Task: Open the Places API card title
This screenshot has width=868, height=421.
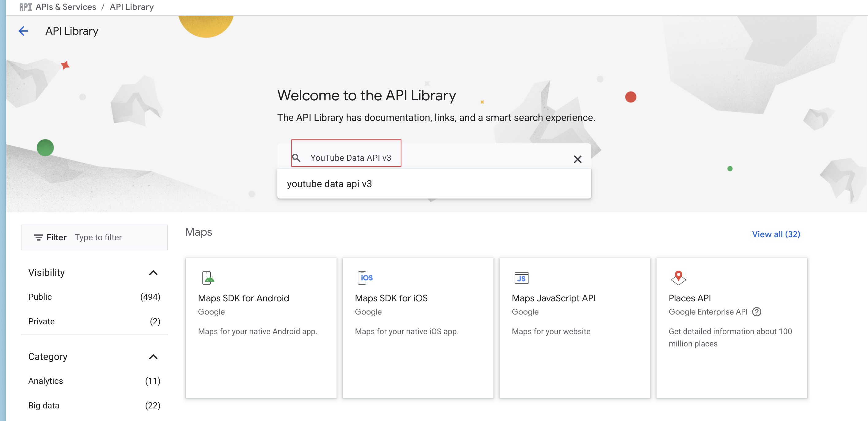Action: (689, 298)
